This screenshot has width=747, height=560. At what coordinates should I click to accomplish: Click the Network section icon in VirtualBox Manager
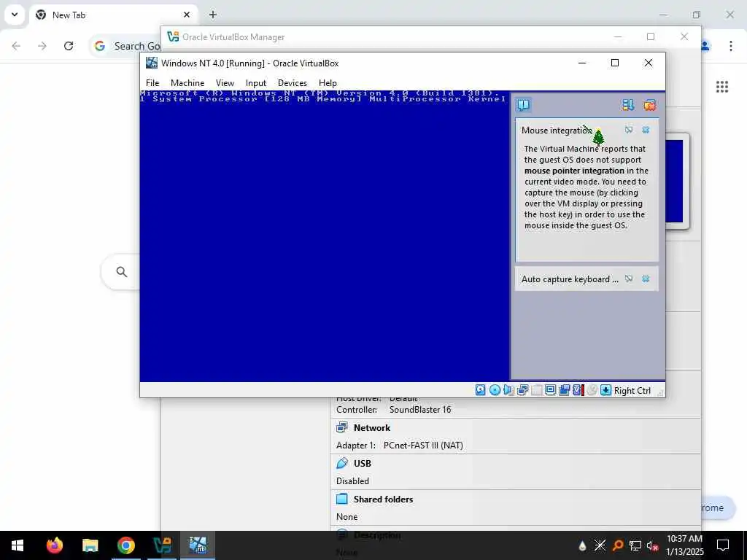342,427
